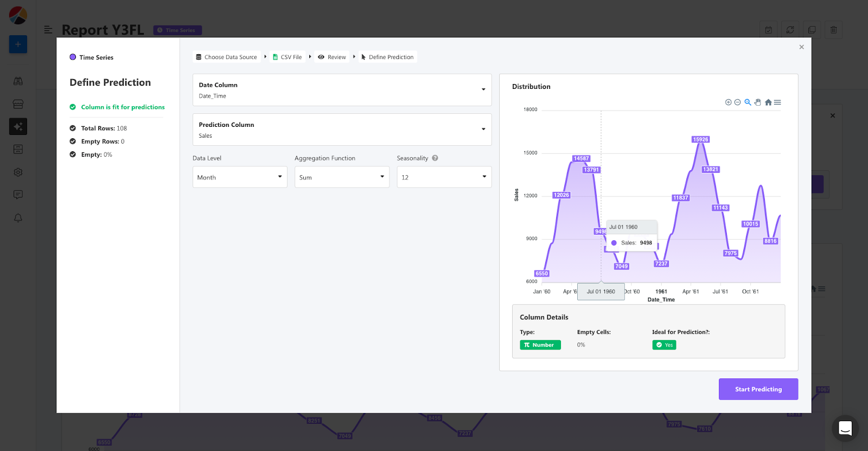The height and width of the screenshot is (451, 868).
Task: Activate the selection zoom magnifier tool
Action: coord(748,102)
